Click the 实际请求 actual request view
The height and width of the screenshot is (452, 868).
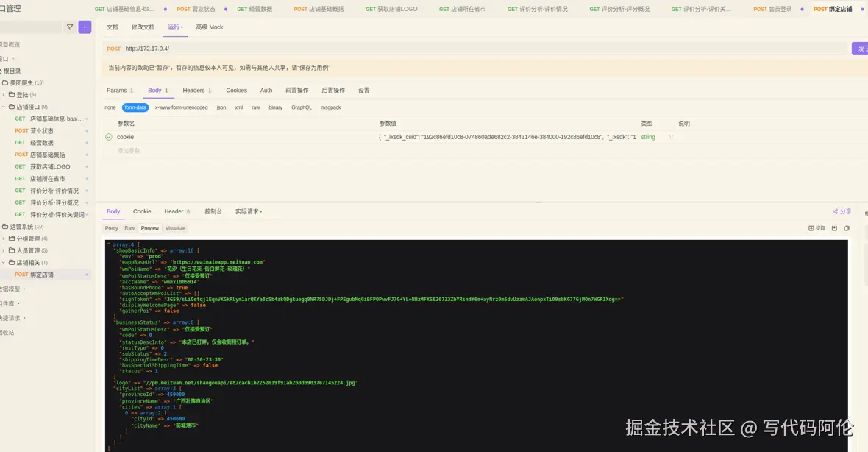246,211
